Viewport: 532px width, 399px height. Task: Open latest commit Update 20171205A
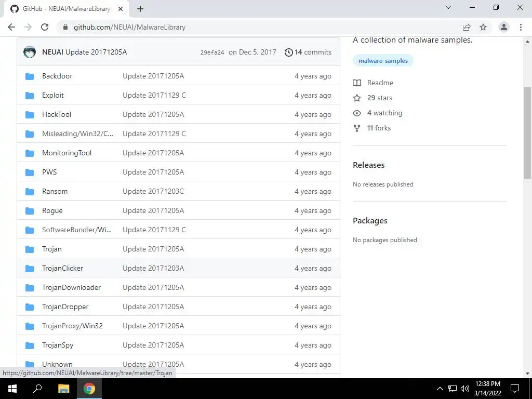(x=96, y=52)
